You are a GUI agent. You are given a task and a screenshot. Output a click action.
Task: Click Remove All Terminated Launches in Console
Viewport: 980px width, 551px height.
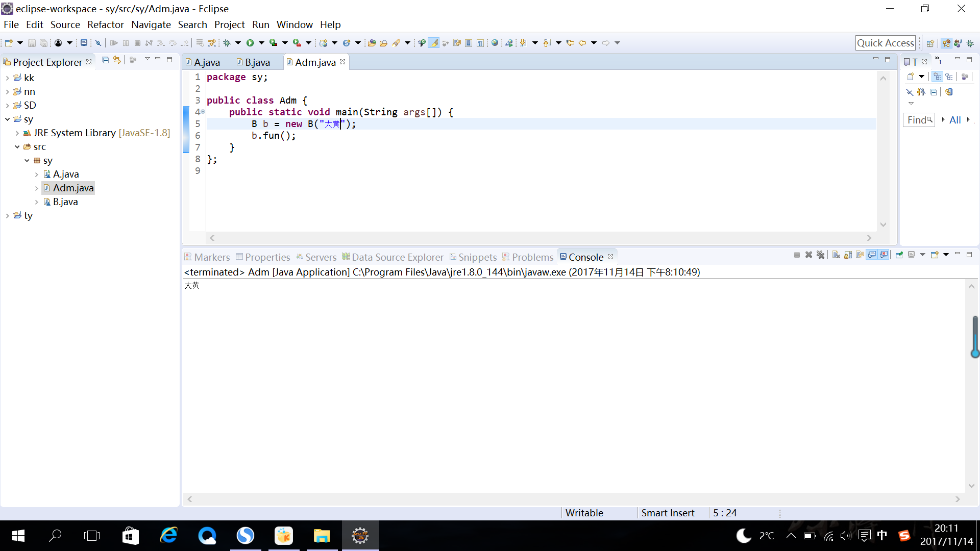(x=820, y=255)
